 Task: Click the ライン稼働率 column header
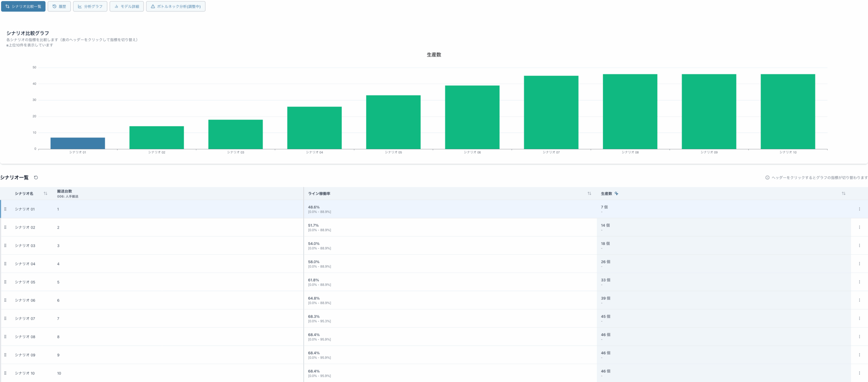tap(319, 193)
